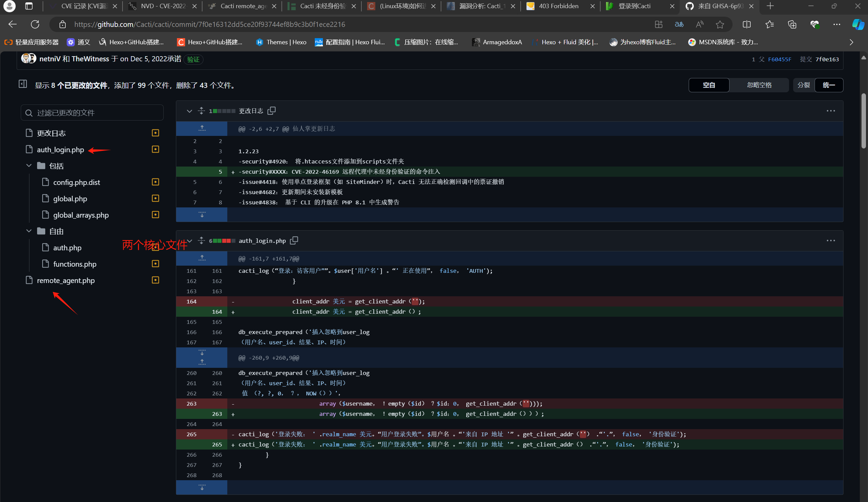
Task: Expand all lines in auth_login.php diff
Action: point(201,241)
